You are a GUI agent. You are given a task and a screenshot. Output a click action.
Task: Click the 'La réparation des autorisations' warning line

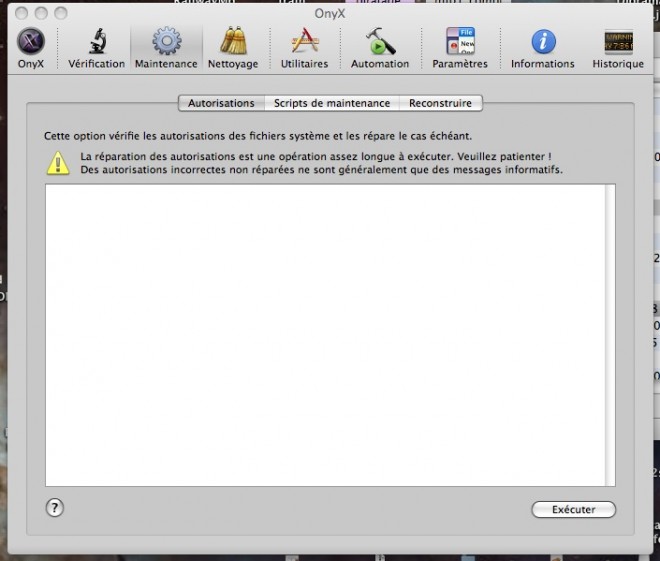coord(316,157)
